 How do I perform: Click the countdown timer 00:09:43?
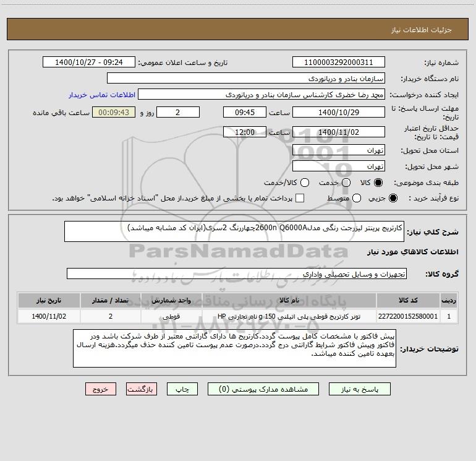coord(114,112)
